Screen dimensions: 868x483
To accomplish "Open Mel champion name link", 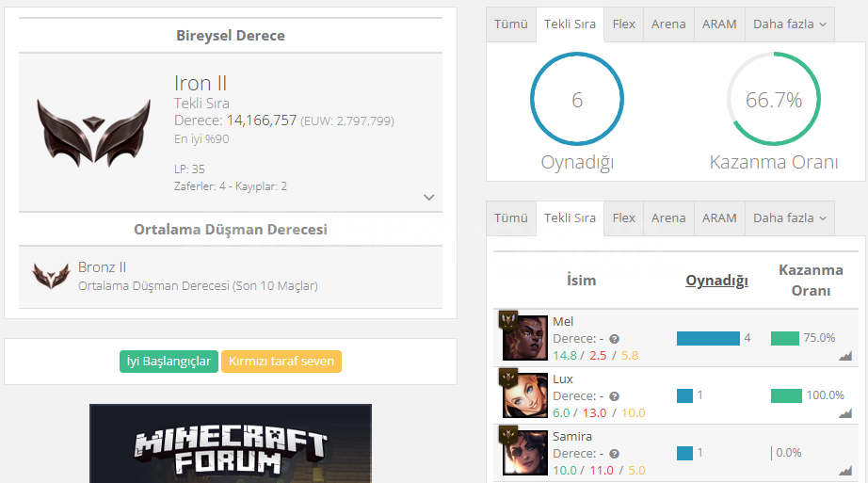I will (x=563, y=321).
